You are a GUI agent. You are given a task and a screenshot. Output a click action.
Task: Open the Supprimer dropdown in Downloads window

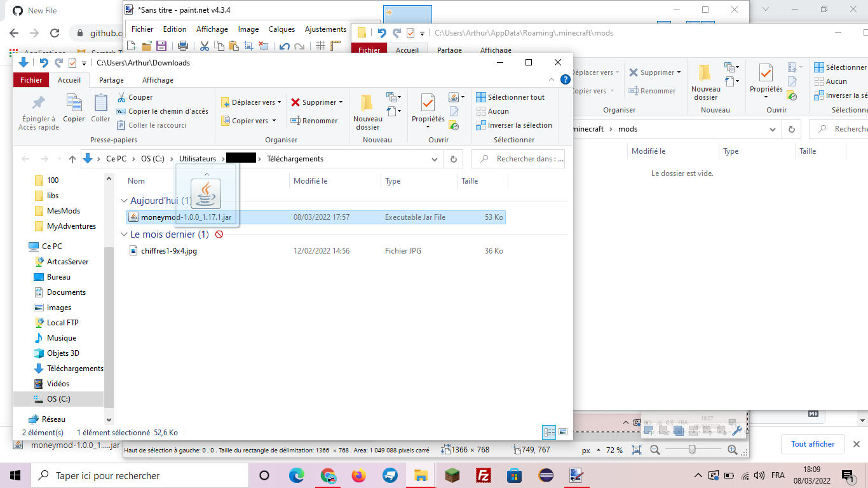coord(317,102)
